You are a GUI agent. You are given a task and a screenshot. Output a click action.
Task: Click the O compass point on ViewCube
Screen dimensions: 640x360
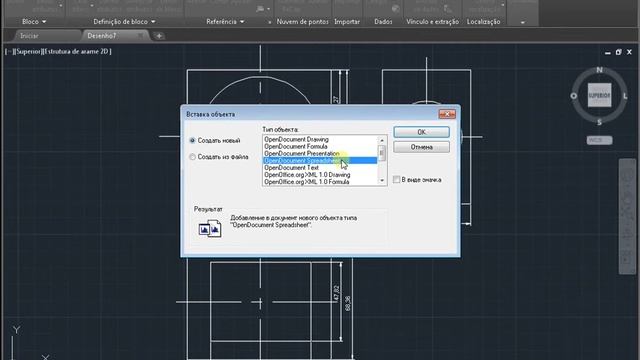(x=573, y=96)
